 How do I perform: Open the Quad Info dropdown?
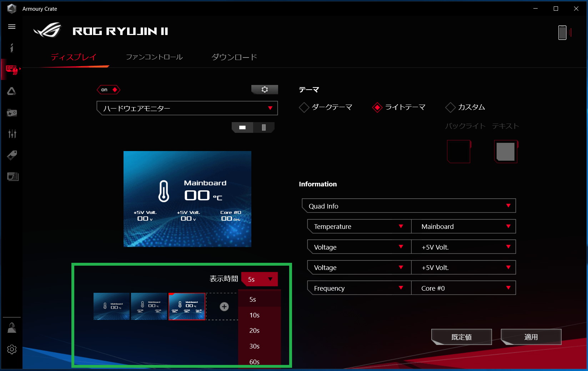[409, 206]
